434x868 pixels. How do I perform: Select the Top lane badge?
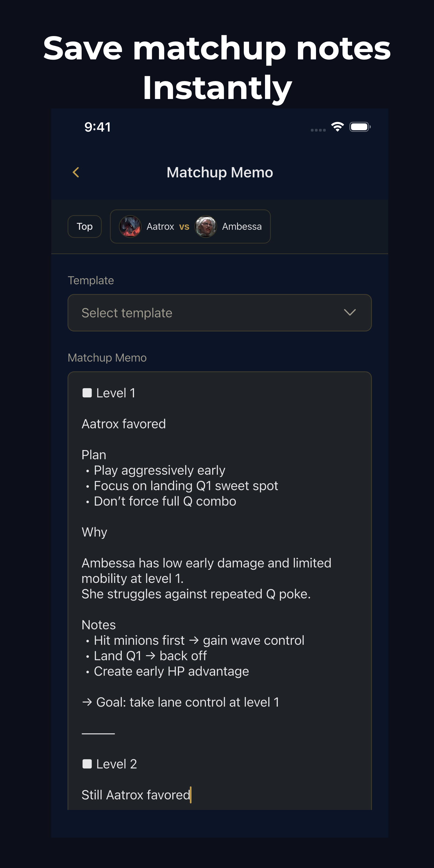click(x=84, y=226)
